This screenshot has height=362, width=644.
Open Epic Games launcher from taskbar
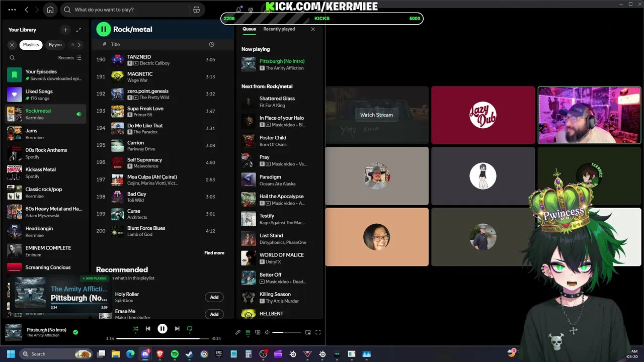click(x=219, y=354)
